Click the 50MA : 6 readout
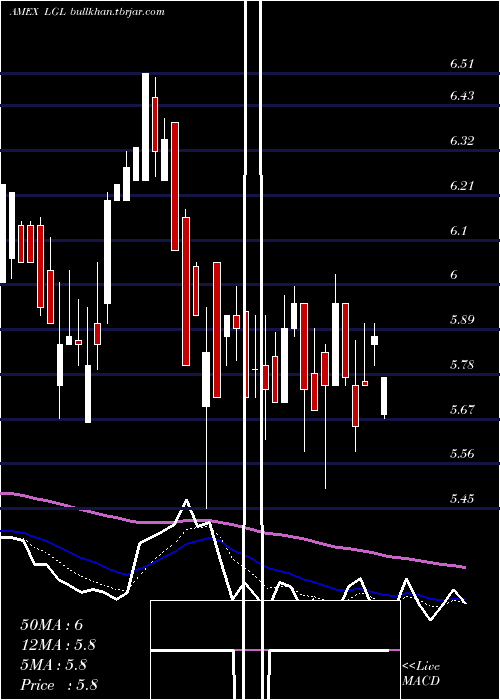 (x=52, y=625)
